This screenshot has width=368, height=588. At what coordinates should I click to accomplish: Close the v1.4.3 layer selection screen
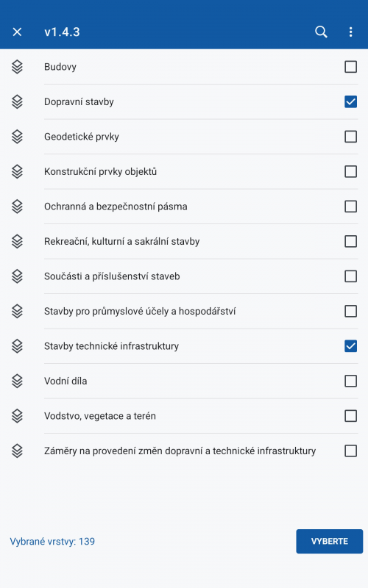17,32
